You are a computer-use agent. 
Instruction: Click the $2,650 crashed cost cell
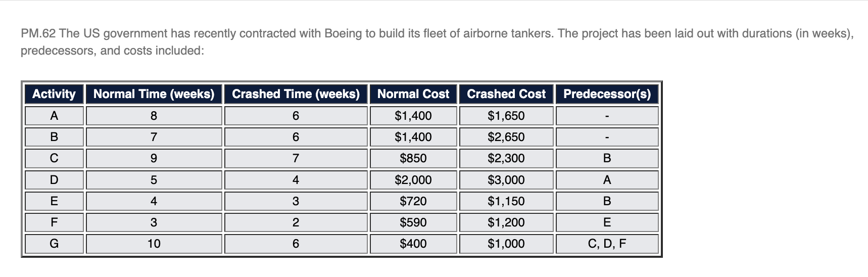tap(506, 137)
